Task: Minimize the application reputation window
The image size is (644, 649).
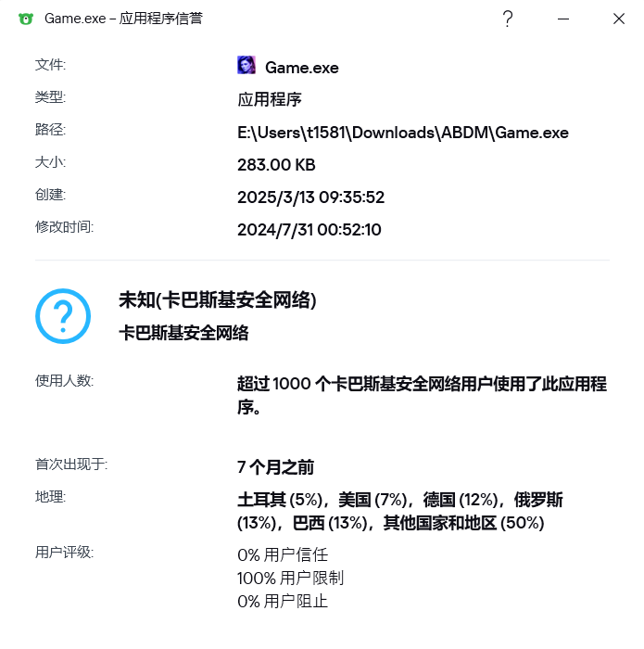Action: tap(563, 19)
